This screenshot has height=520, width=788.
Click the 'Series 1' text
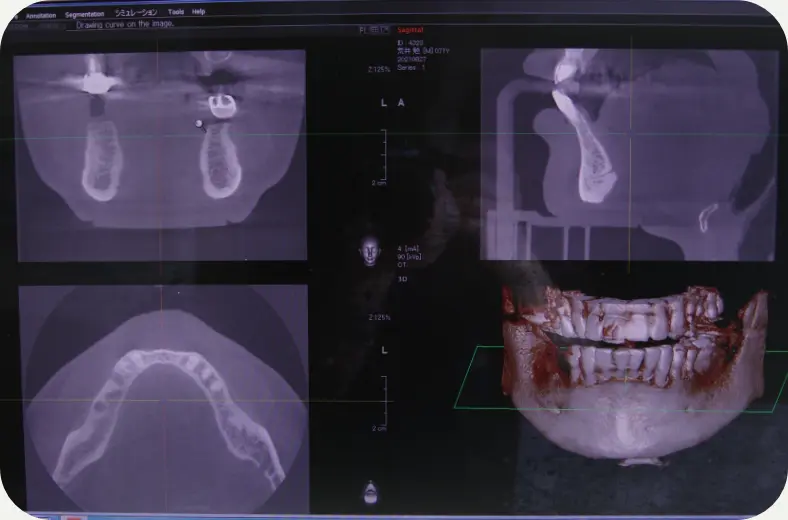click(x=411, y=67)
